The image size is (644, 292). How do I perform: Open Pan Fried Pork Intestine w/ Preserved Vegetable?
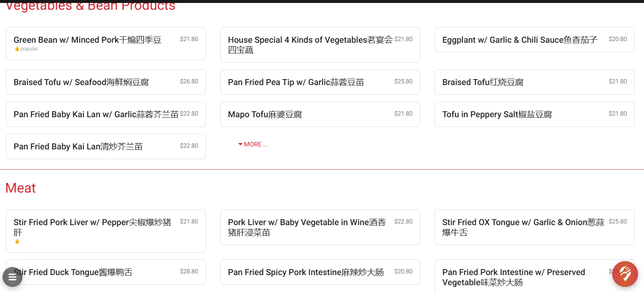(x=514, y=277)
